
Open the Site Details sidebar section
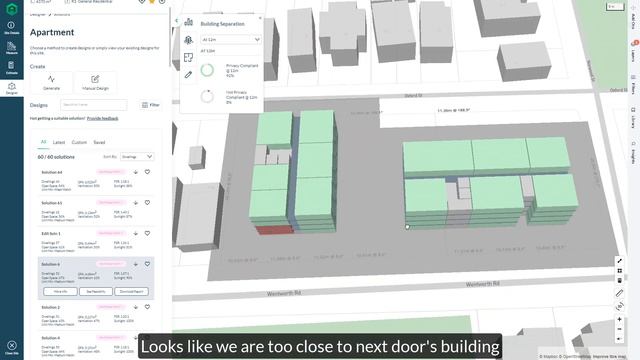tap(11, 28)
